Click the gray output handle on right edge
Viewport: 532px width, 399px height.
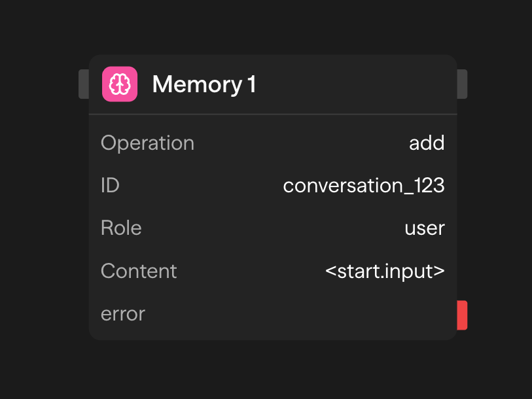point(462,84)
